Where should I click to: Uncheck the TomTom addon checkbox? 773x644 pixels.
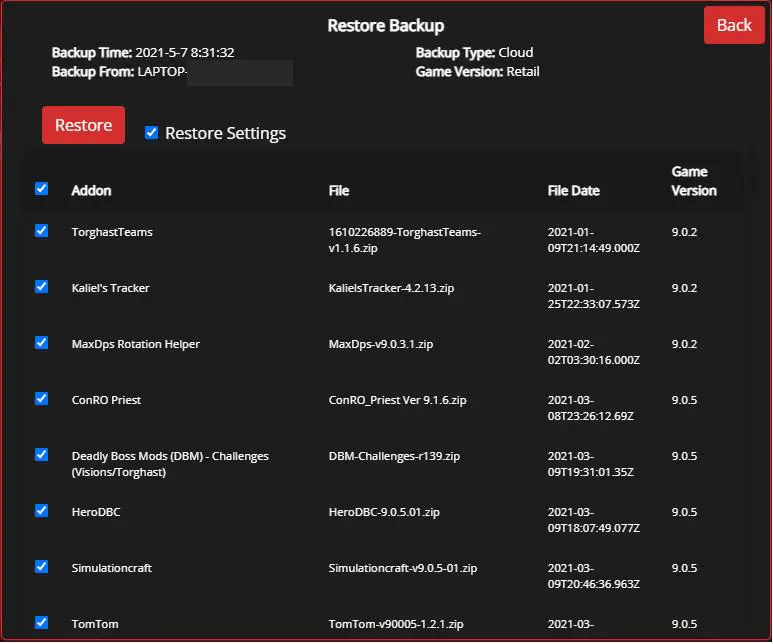click(x=41, y=623)
